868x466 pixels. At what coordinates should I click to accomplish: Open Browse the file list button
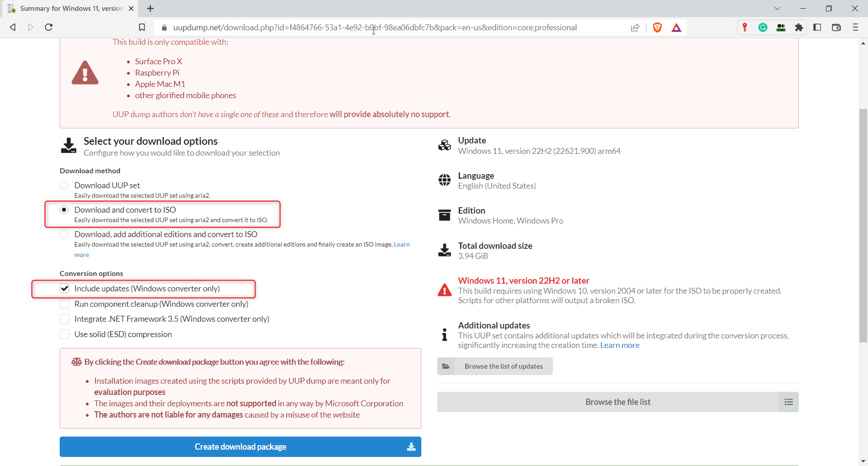[618, 402]
